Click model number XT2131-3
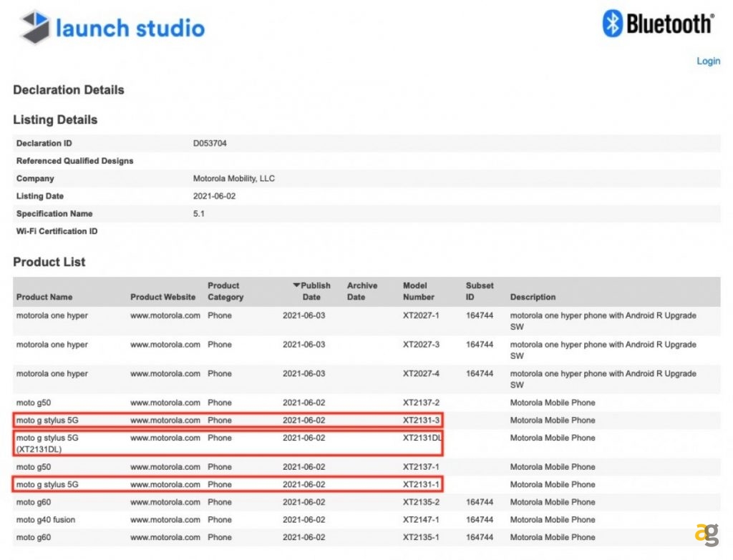Screen dimensions: 733x560 pyautogui.click(x=421, y=420)
